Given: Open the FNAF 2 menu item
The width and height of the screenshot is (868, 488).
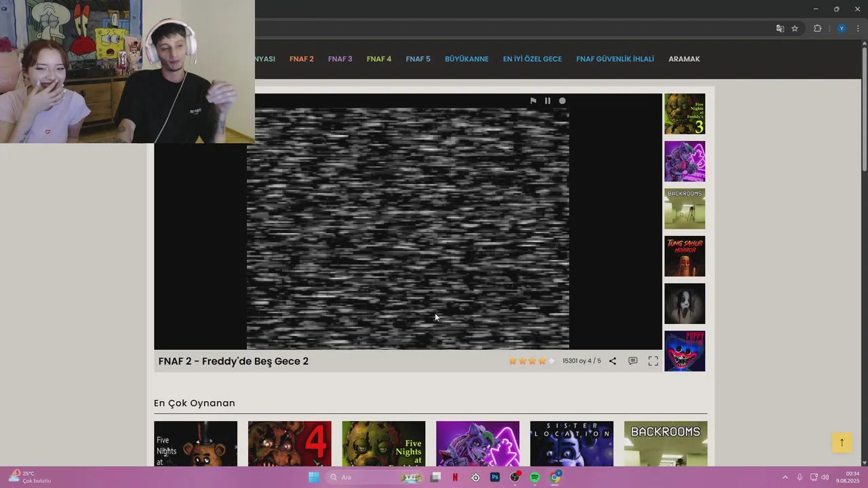Looking at the screenshot, I should (x=302, y=59).
